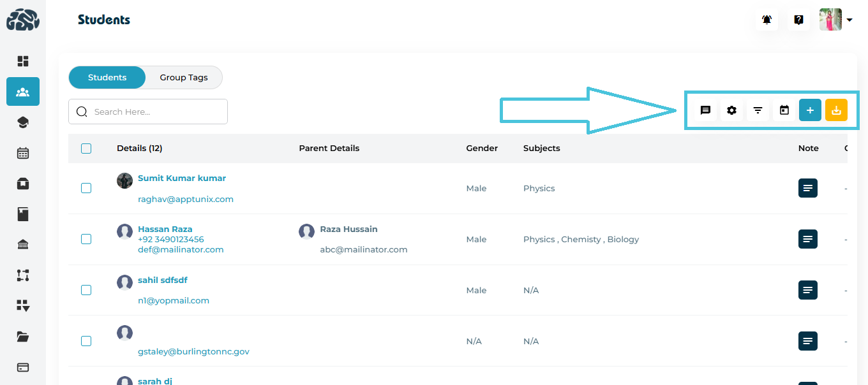Open the filter icon in toolbar
Image resolution: width=868 pixels, height=385 pixels.
tap(758, 110)
